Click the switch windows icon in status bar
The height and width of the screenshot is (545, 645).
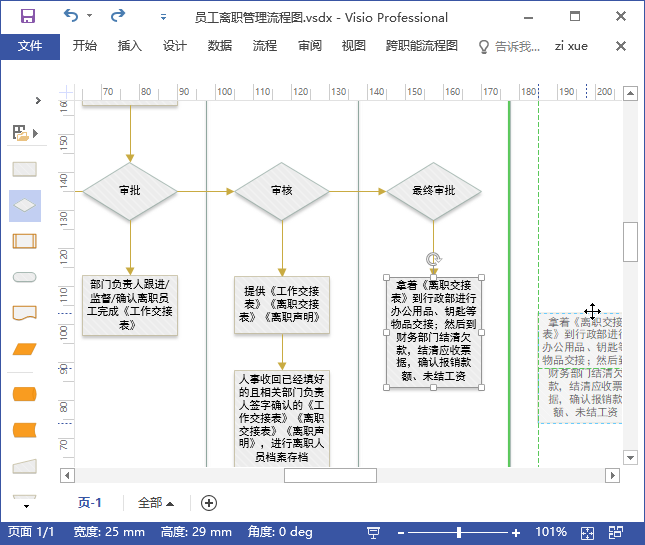[x=616, y=532]
